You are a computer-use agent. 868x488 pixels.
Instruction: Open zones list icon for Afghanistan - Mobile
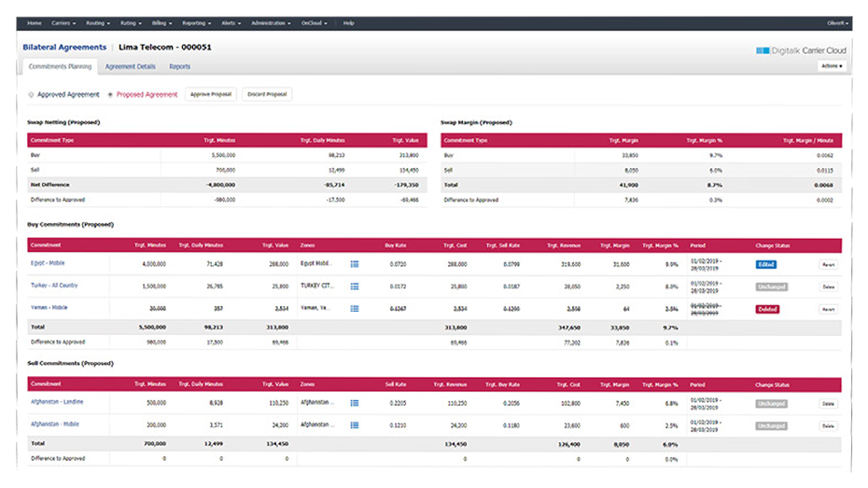click(x=355, y=425)
